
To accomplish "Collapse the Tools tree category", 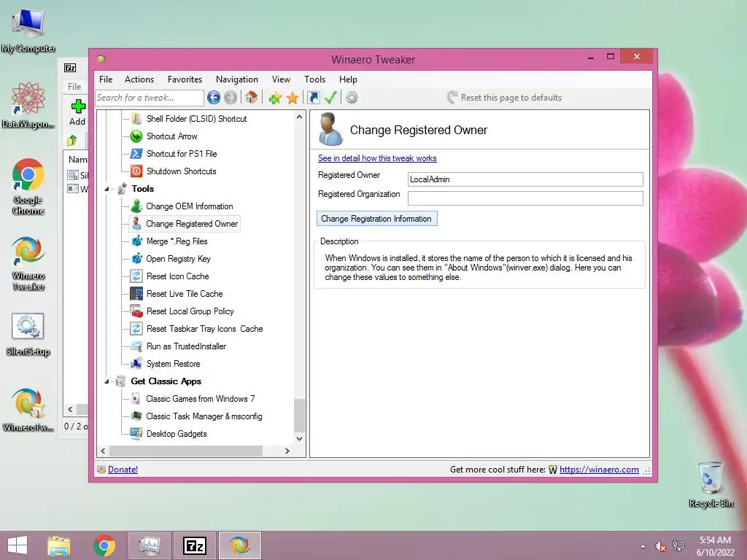I will click(107, 189).
